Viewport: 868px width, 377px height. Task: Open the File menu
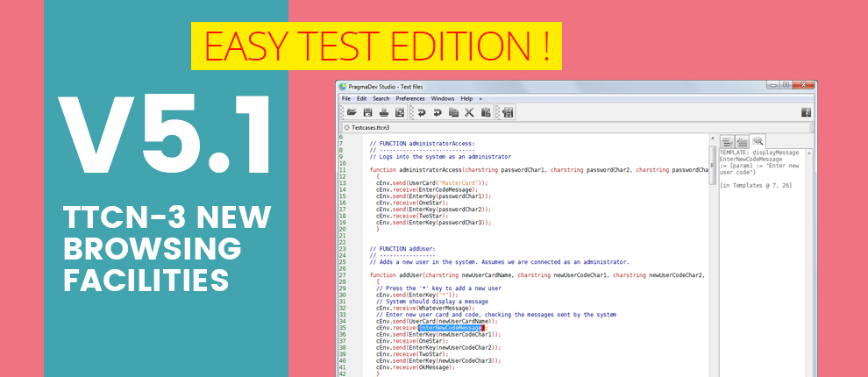click(346, 98)
